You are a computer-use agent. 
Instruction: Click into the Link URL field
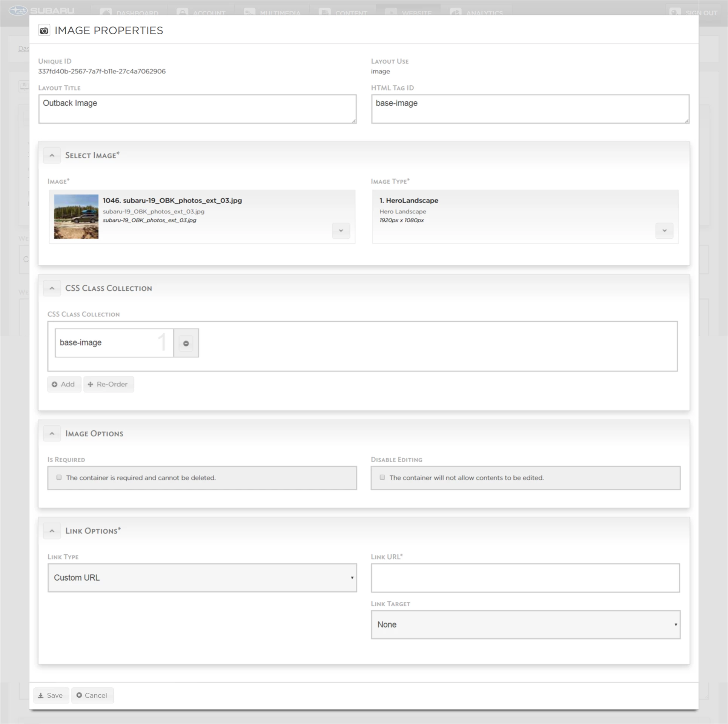pos(525,578)
